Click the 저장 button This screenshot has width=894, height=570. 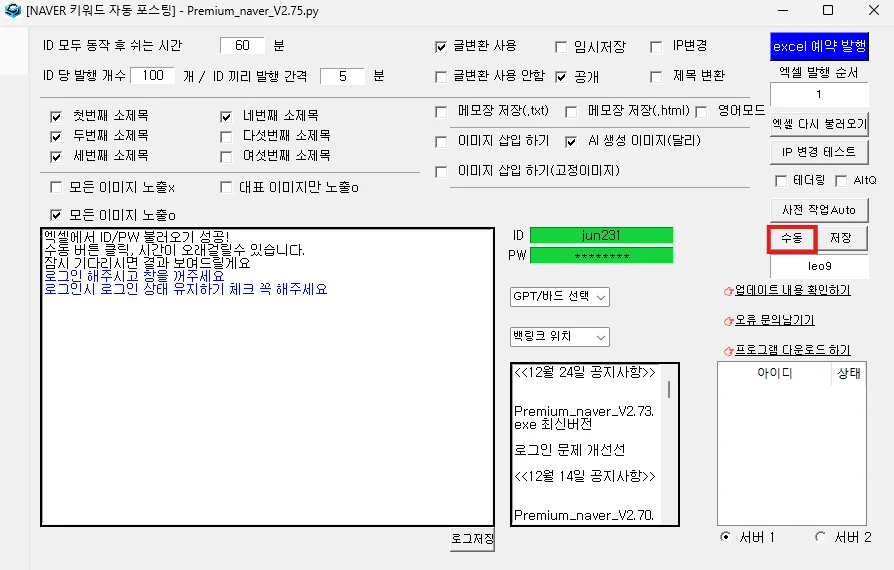842,238
